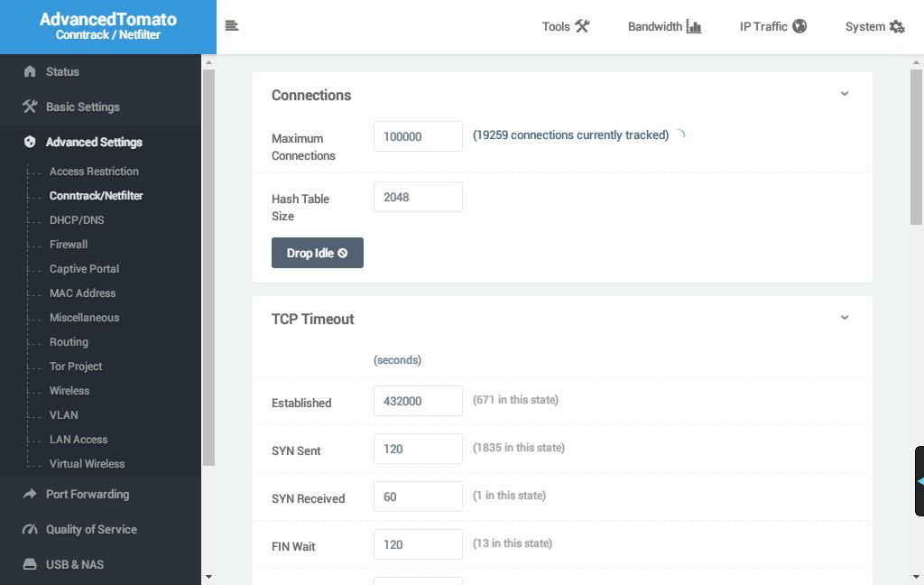Open DHCP/DNS settings page
Screen dimensions: 924x585
pos(77,220)
